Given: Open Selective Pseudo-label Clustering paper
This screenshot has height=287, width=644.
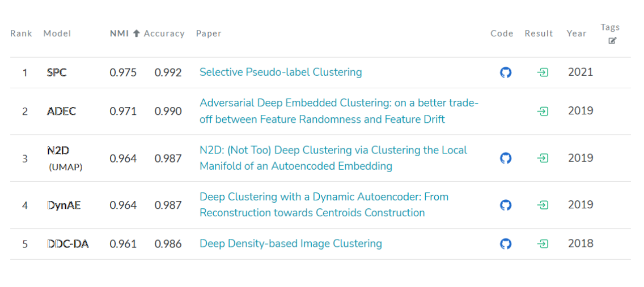Looking at the screenshot, I should pyautogui.click(x=281, y=72).
